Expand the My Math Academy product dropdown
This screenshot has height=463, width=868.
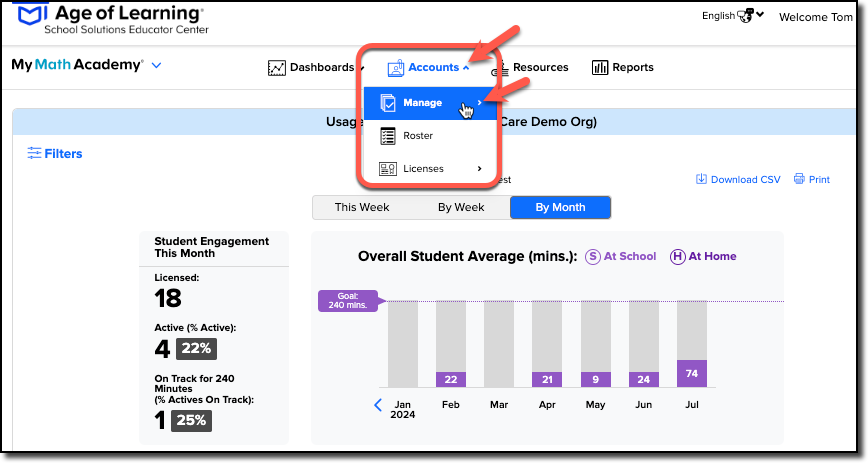coord(157,65)
